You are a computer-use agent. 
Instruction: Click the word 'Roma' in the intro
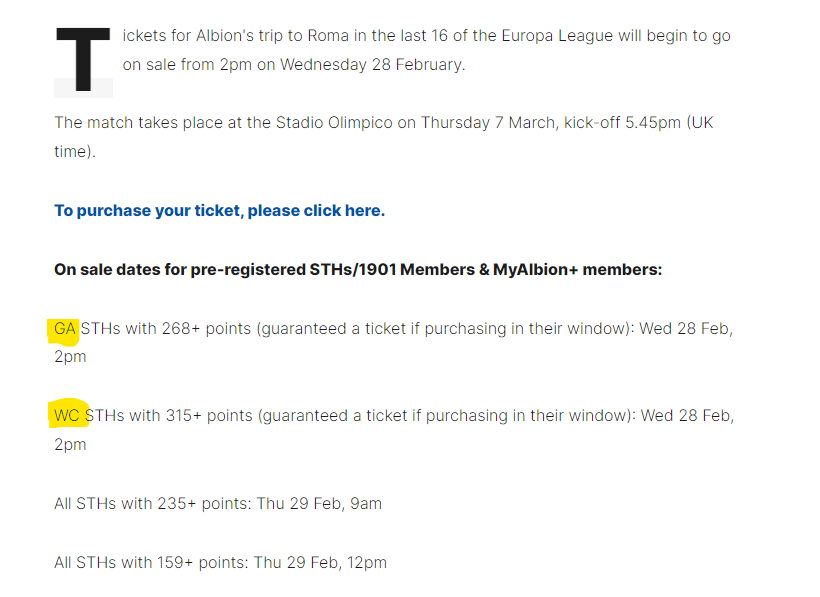328,36
